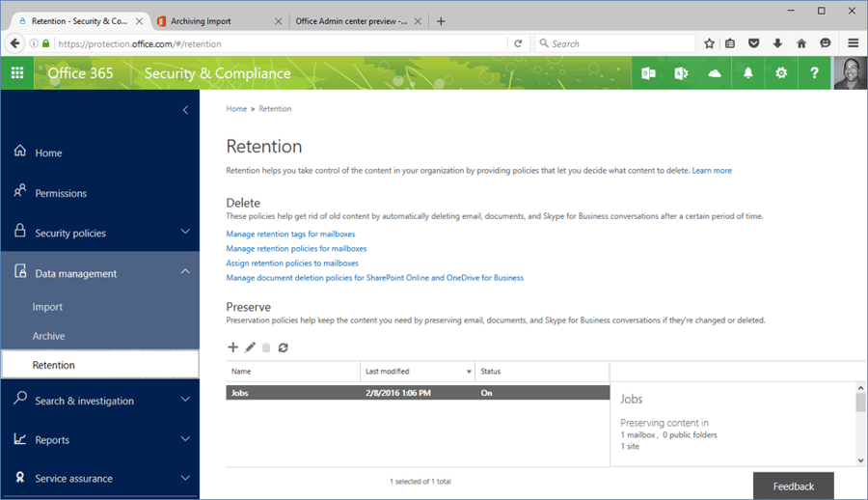
Task: Open Archive under Data management
Action: pos(49,336)
